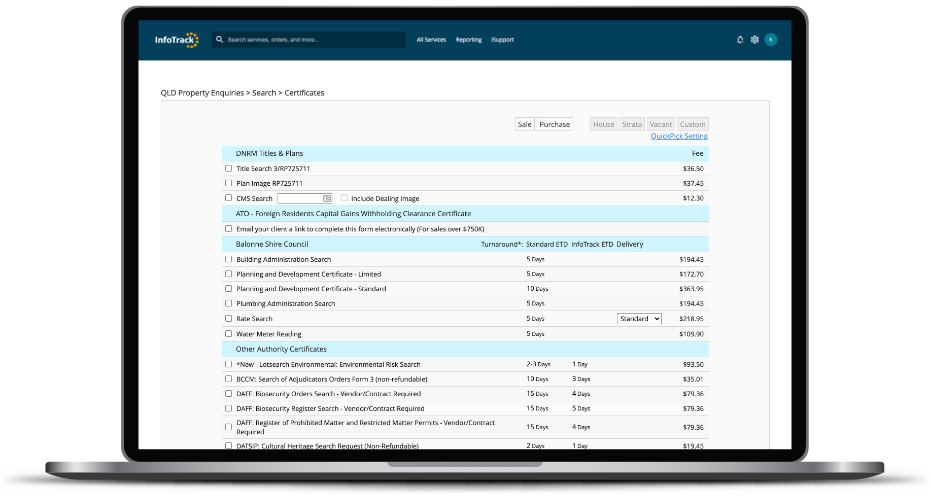Choose the Strata quick pick
The height and width of the screenshot is (499, 931).
point(632,124)
